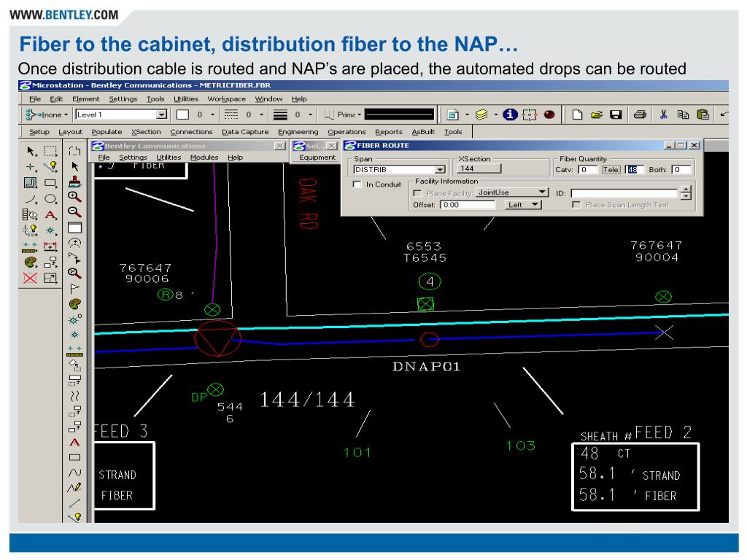Click the Update View paintbrush icon
This screenshot has width=747, height=560.
(x=75, y=182)
